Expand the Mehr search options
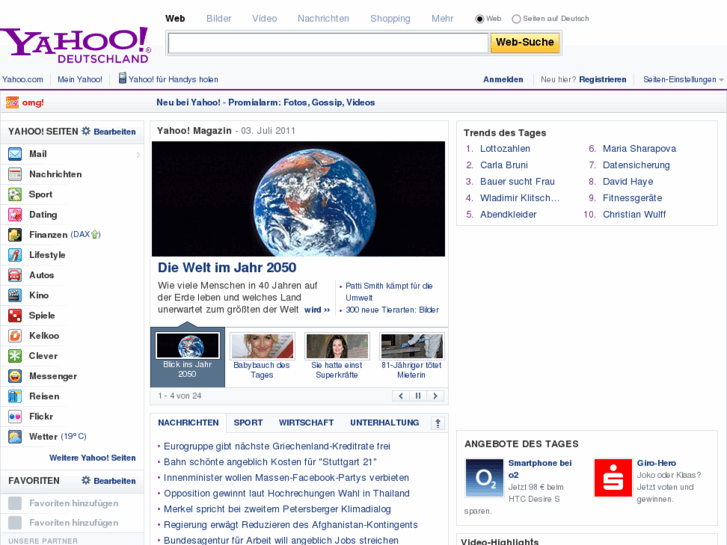Image resolution: width=727 pixels, height=545 pixels. [442, 19]
